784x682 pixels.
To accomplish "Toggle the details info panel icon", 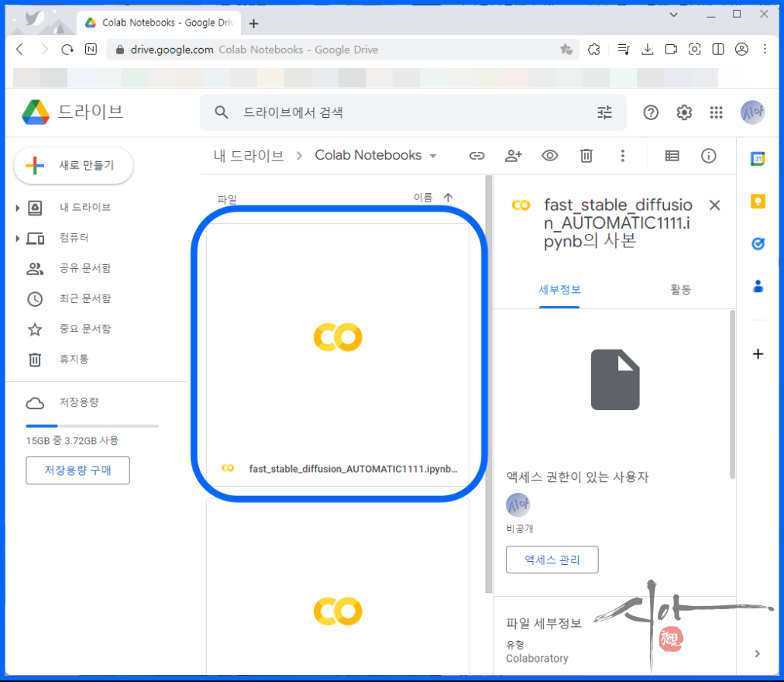I will tap(709, 156).
